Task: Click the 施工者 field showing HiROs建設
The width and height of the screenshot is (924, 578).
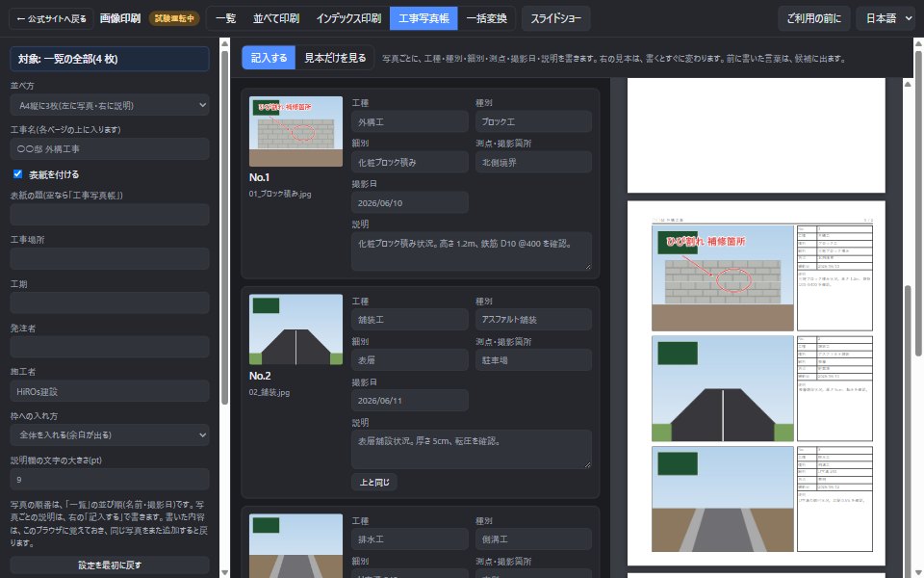Action: tap(110, 391)
